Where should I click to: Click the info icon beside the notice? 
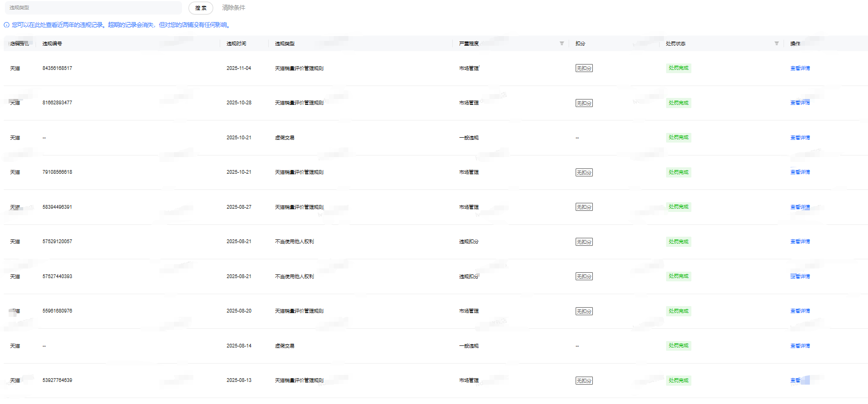[x=6, y=25]
